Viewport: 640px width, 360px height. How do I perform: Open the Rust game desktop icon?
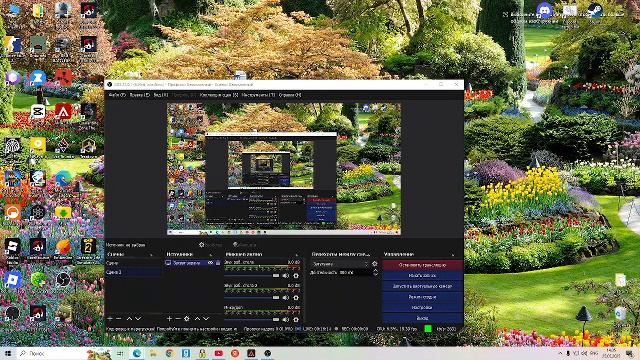[x=63, y=78]
